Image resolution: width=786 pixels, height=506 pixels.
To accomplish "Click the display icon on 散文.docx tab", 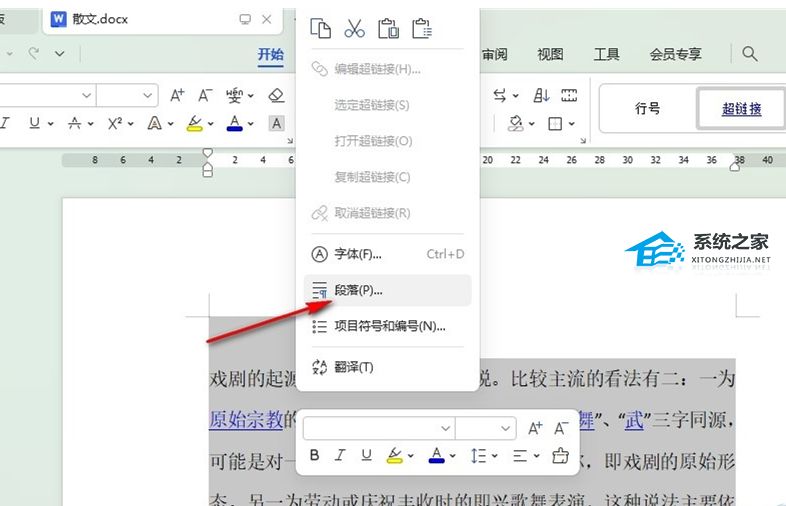I will 245,19.
